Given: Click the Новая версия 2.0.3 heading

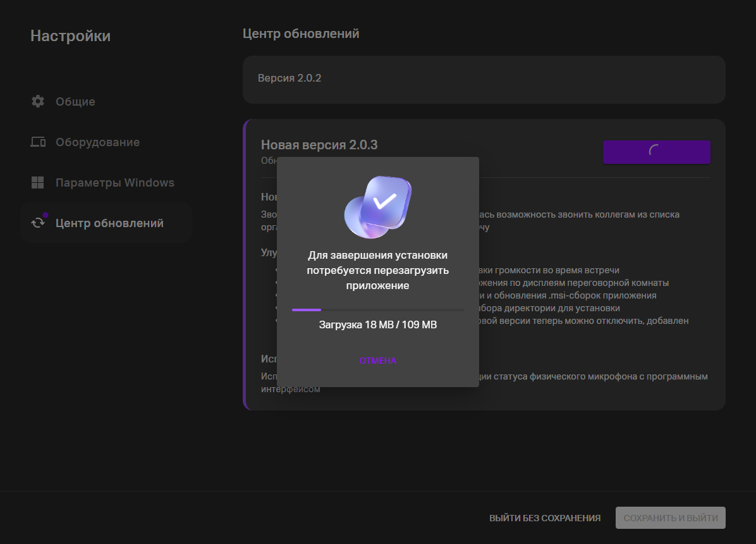Looking at the screenshot, I should tap(319, 145).
